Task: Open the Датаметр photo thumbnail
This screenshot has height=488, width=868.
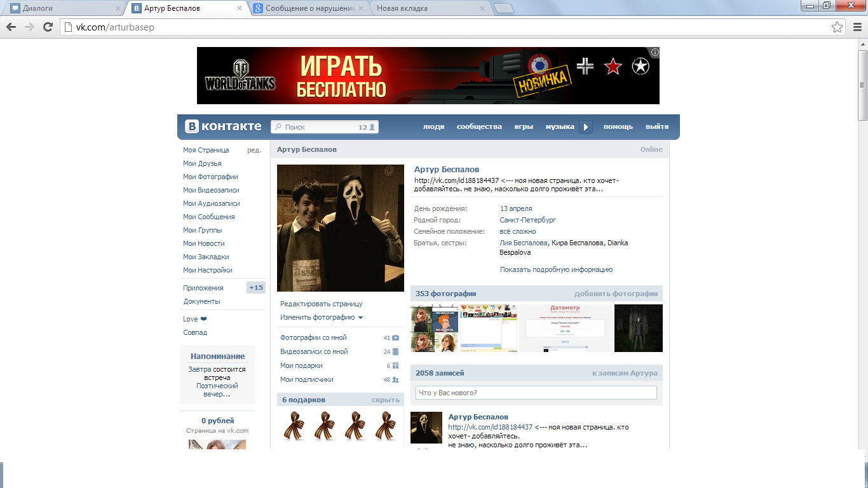Action: (566, 328)
